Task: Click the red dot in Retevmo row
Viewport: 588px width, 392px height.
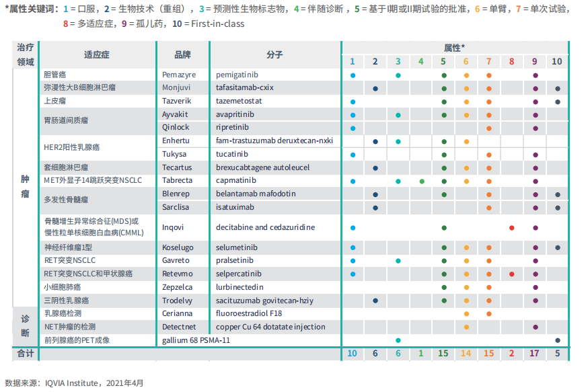Action: (x=512, y=274)
